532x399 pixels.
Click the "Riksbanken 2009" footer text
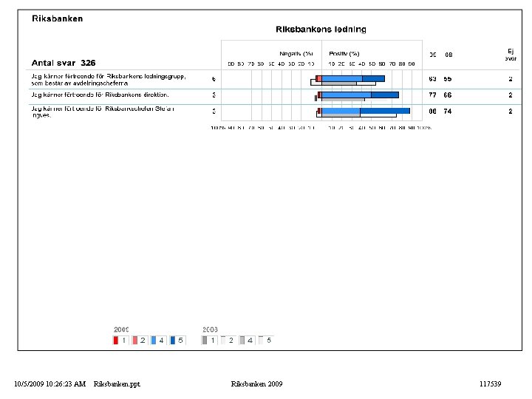click(x=256, y=384)
